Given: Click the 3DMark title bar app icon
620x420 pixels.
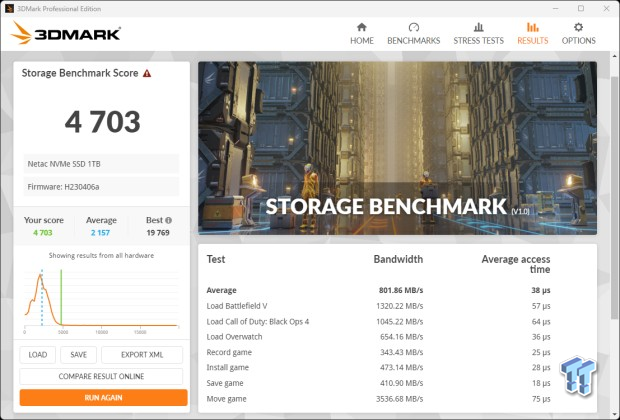Looking at the screenshot, I should tap(9, 8).
